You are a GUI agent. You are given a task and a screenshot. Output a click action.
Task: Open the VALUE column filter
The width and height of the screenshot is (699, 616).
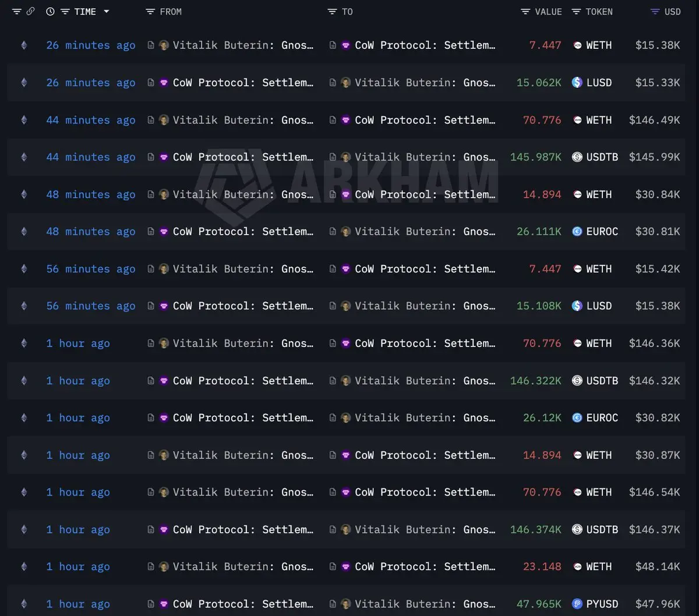click(x=525, y=12)
